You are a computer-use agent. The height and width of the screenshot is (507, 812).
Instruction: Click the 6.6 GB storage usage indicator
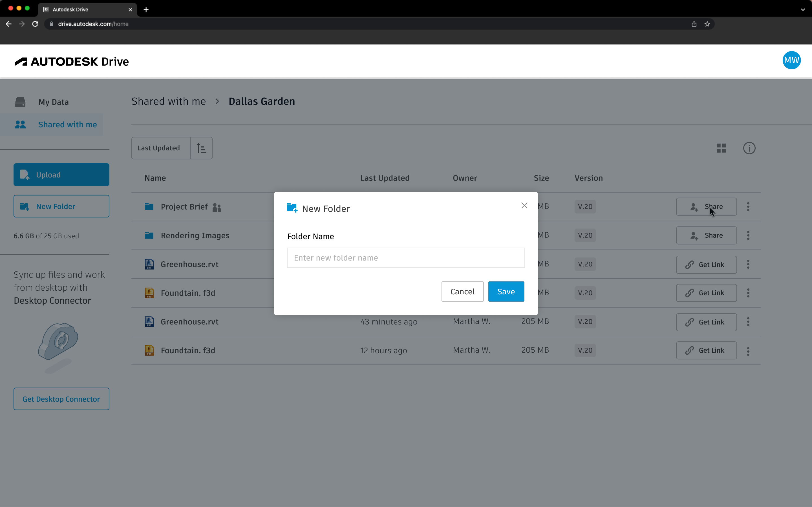pyautogui.click(x=46, y=236)
